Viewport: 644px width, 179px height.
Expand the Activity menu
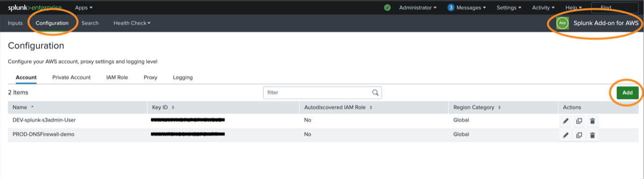coord(543,7)
